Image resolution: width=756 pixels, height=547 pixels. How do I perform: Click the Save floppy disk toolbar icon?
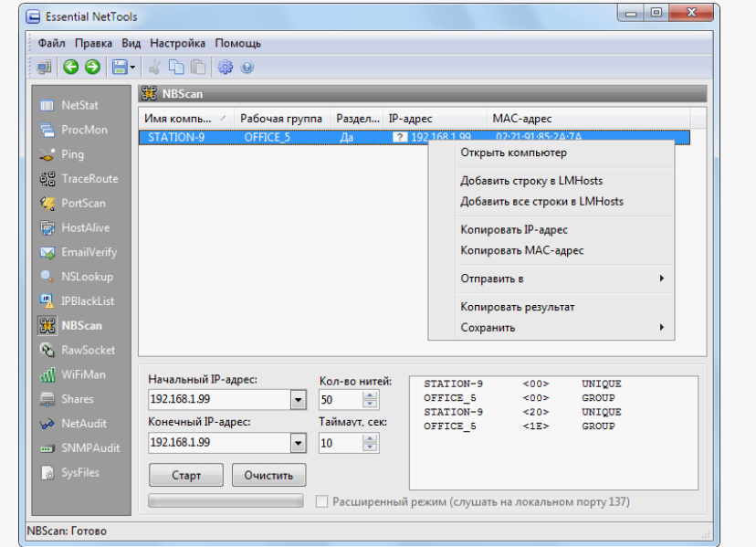click(x=120, y=67)
